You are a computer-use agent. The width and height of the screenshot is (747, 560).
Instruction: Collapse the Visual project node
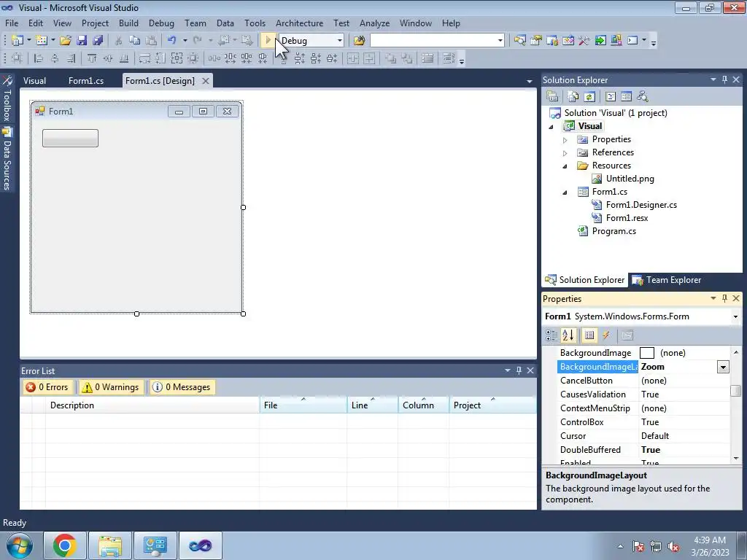pyautogui.click(x=551, y=127)
